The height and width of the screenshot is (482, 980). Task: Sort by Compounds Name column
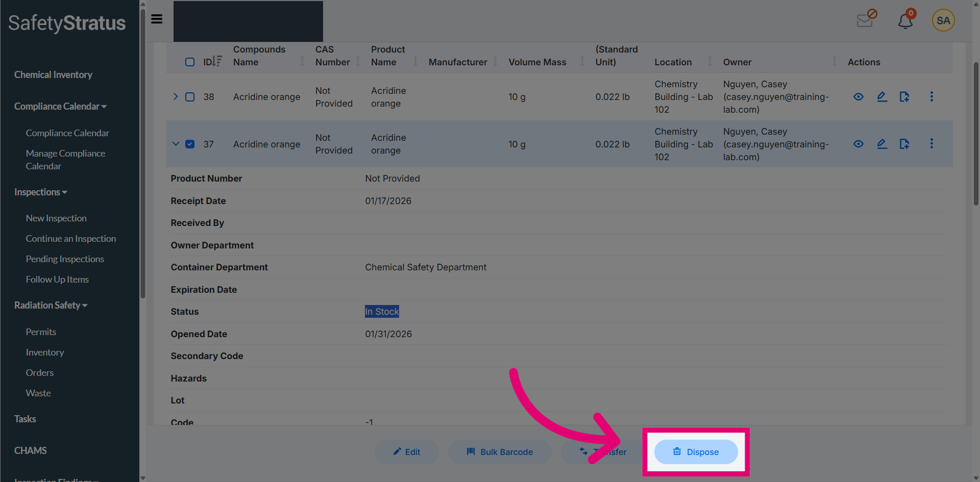click(x=302, y=62)
